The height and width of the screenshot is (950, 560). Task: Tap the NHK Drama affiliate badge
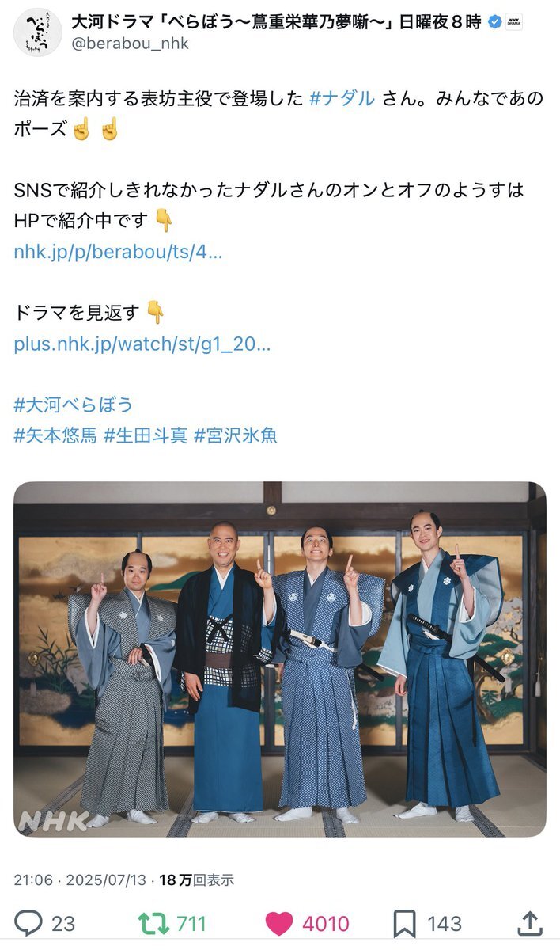[513, 22]
